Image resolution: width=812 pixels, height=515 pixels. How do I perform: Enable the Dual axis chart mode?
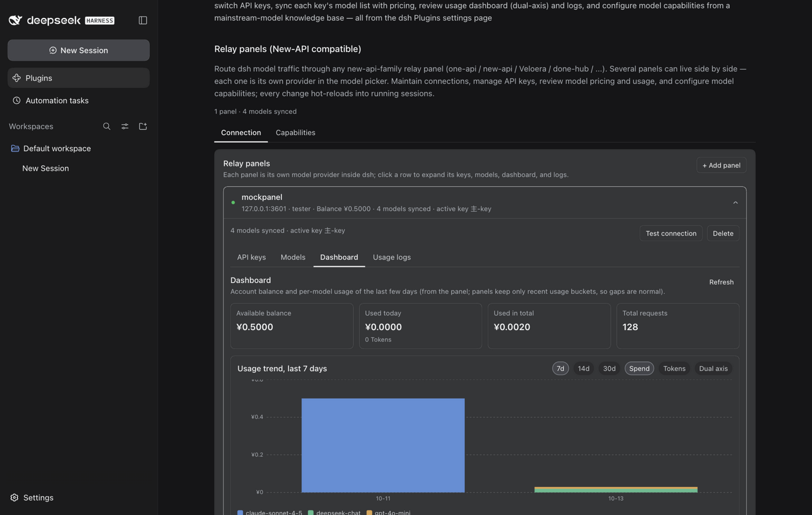click(x=713, y=368)
